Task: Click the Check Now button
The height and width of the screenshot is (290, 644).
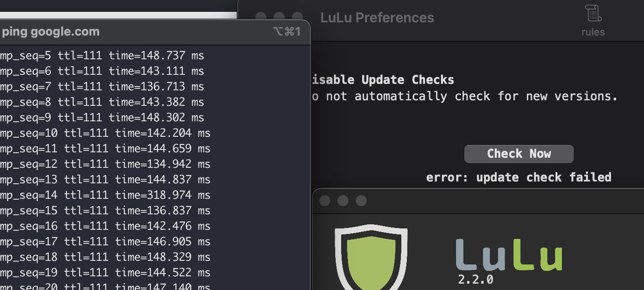Action: click(x=519, y=154)
